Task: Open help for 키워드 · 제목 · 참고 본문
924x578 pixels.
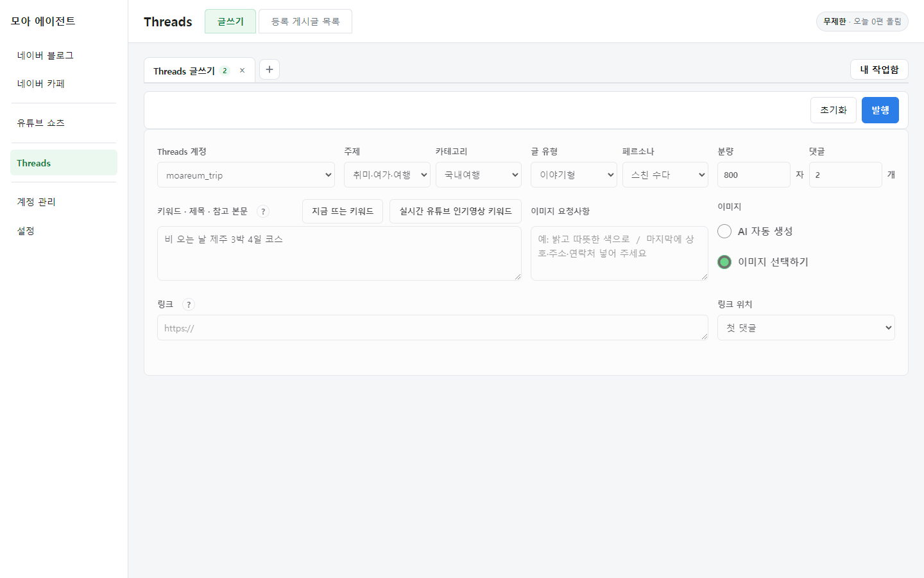Action: click(x=263, y=211)
